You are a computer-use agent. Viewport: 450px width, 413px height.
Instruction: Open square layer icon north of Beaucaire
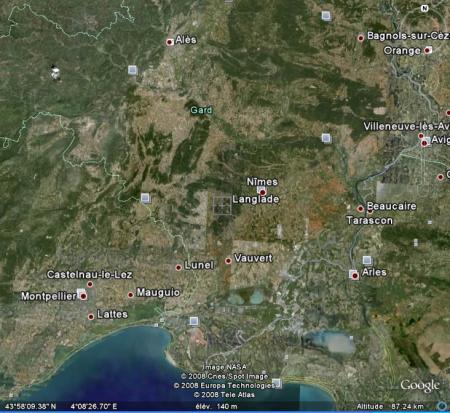pyautogui.click(x=326, y=138)
